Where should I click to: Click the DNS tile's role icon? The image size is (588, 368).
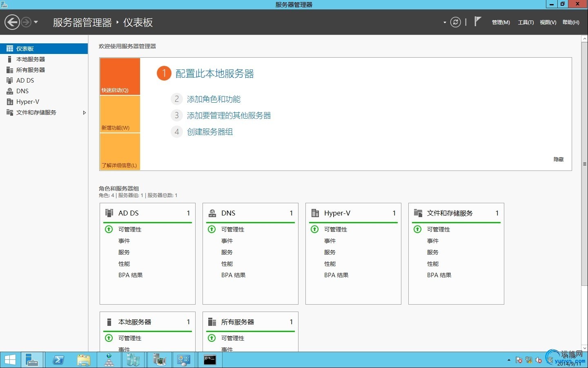pos(212,213)
